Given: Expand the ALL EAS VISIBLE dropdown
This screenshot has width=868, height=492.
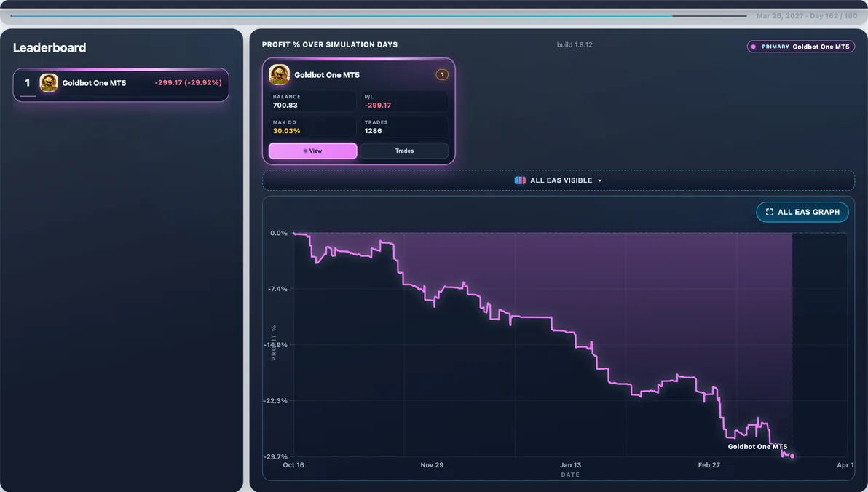Looking at the screenshot, I should (x=558, y=180).
